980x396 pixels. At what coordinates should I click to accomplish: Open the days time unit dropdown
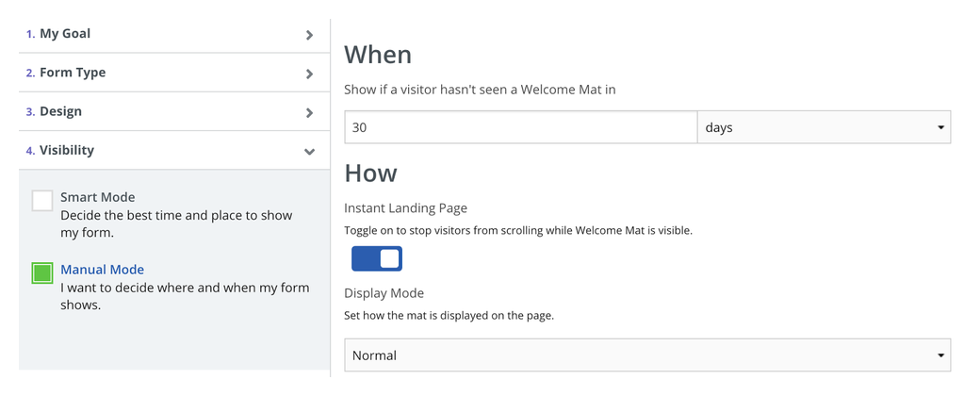click(x=824, y=127)
